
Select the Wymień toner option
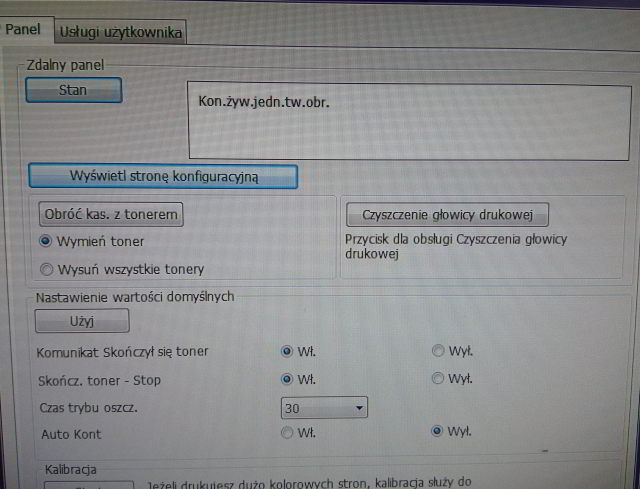click(46, 241)
